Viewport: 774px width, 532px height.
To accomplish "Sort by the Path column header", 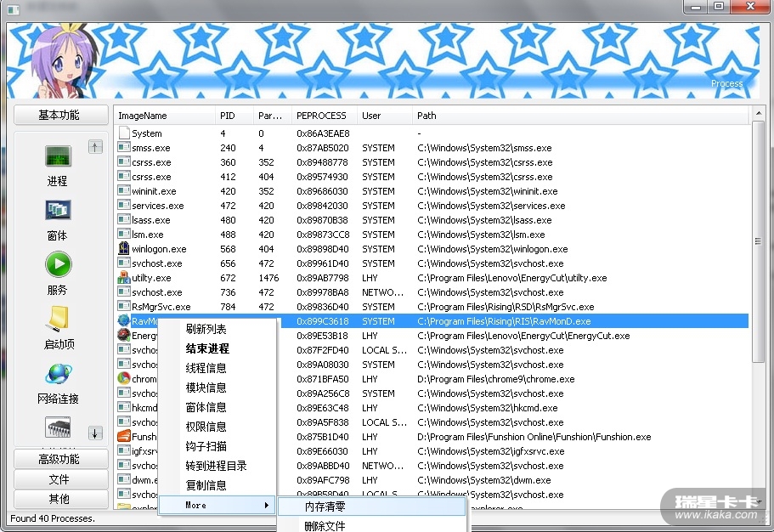I will (x=580, y=116).
